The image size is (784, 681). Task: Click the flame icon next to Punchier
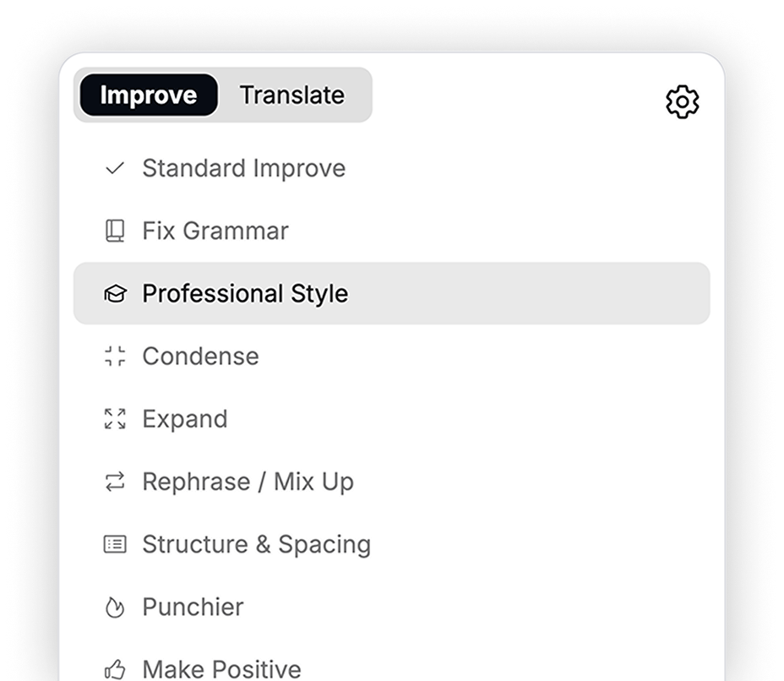(115, 607)
